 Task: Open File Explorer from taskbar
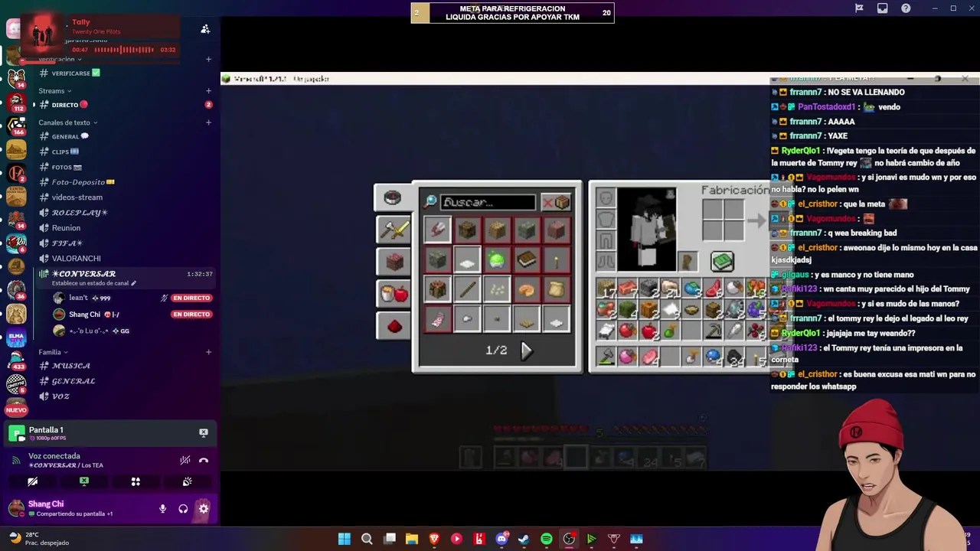tap(412, 539)
